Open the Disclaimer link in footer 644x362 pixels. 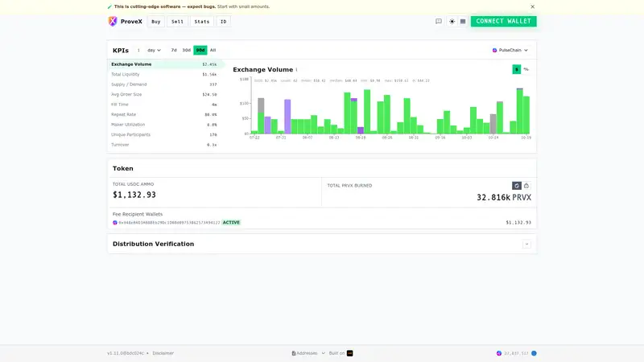click(x=163, y=353)
